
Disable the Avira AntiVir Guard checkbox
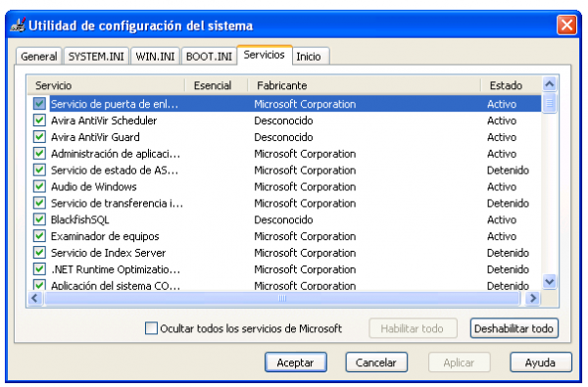pos(39,136)
